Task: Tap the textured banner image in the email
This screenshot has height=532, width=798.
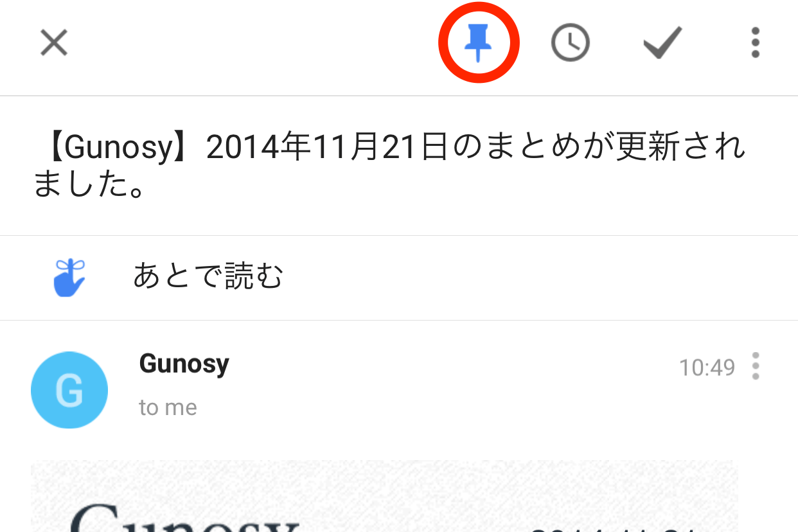Action: tap(384, 496)
